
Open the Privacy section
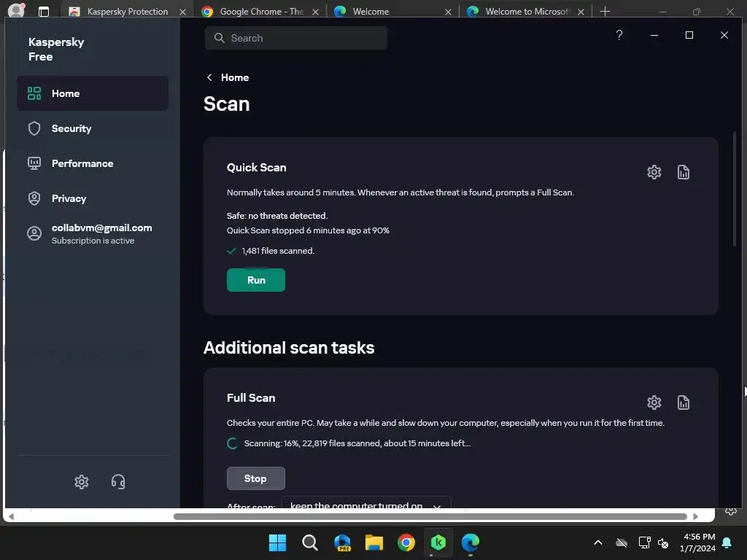(x=93, y=198)
